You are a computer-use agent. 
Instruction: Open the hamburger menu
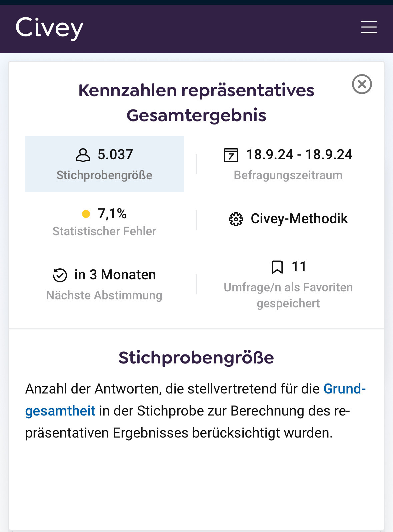tap(369, 27)
